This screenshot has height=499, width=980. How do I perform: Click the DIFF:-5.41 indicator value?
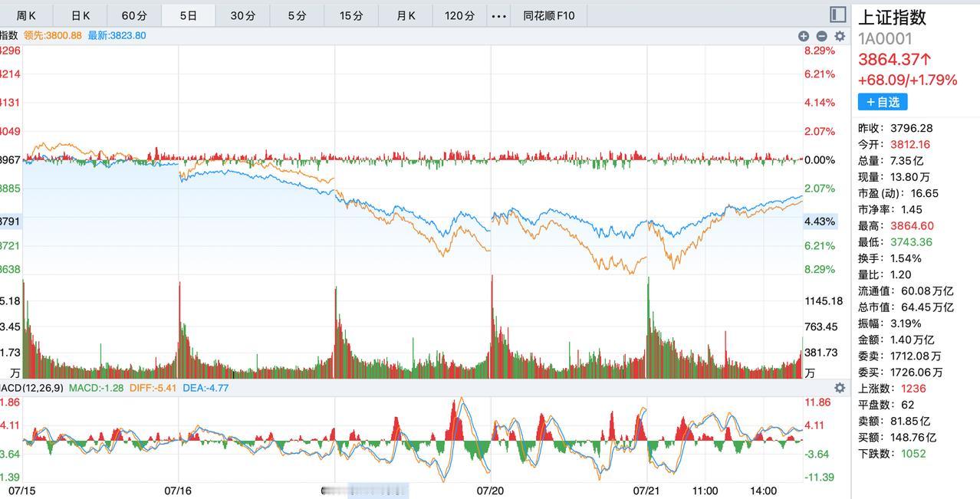tap(153, 388)
